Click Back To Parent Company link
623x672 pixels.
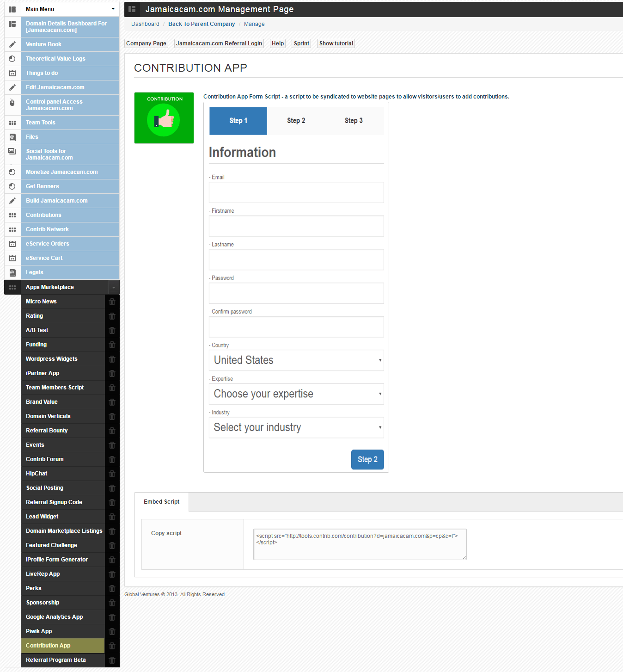(202, 24)
